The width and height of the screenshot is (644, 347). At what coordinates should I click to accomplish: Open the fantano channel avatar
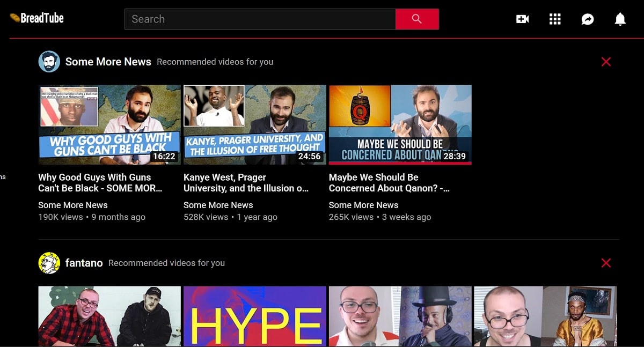click(49, 263)
